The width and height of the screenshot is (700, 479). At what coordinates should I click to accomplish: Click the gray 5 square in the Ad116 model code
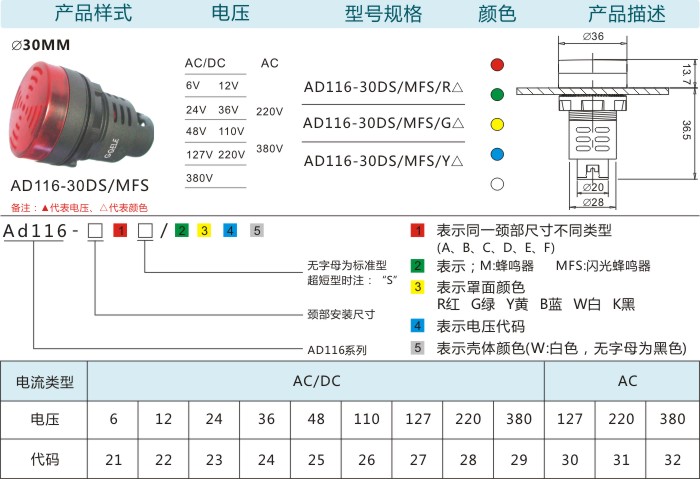pyautogui.click(x=256, y=231)
